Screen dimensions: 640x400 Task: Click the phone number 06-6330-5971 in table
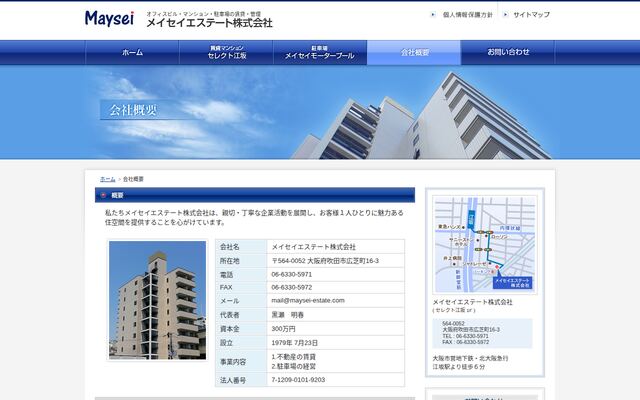point(291,274)
